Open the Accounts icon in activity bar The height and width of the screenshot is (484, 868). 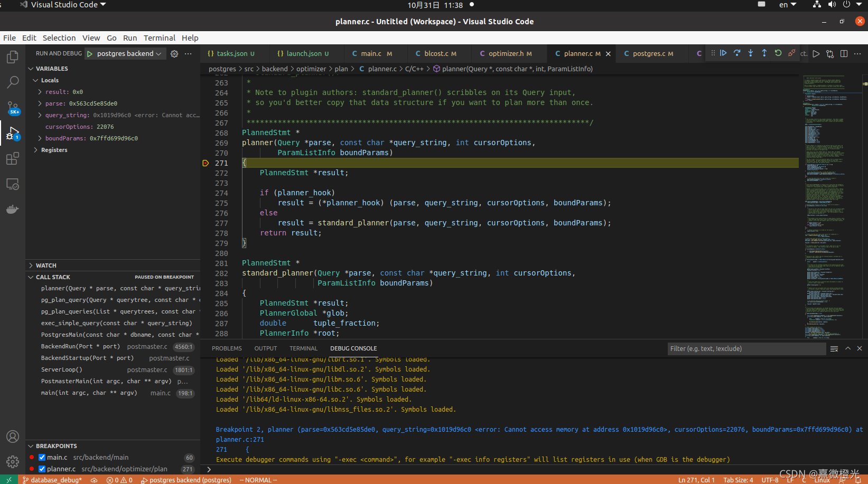(x=13, y=436)
